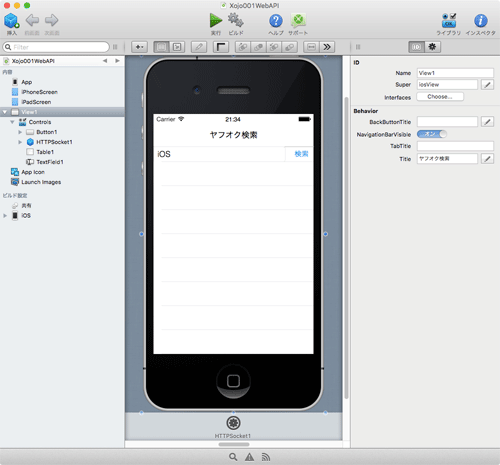
Task: Click the Title input field
Action: (447, 159)
